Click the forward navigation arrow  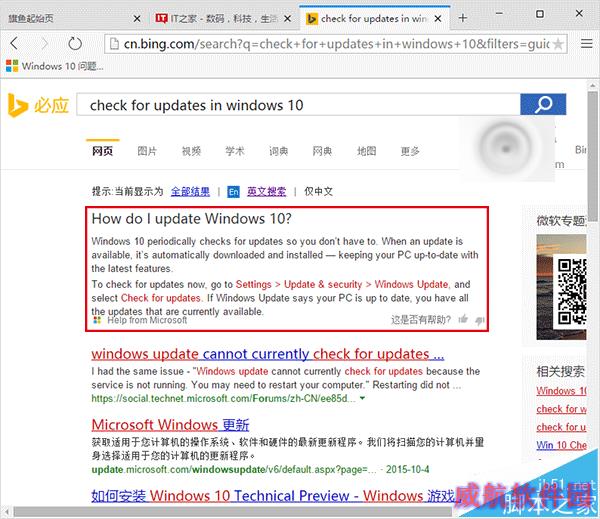pos(44,44)
